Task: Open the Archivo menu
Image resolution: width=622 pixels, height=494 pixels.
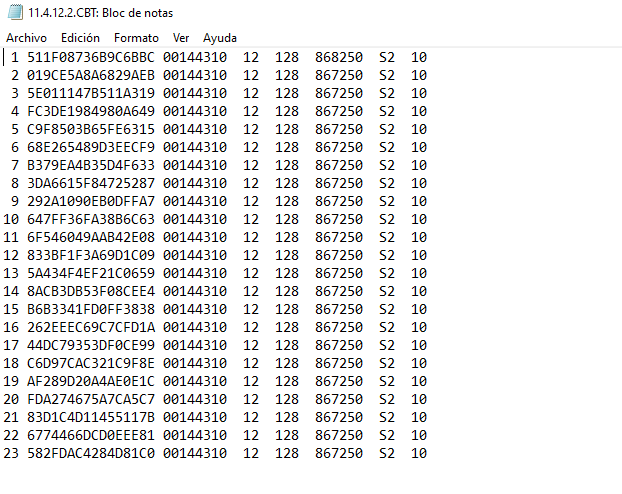Action: pyautogui.click(x=27, y=37)
